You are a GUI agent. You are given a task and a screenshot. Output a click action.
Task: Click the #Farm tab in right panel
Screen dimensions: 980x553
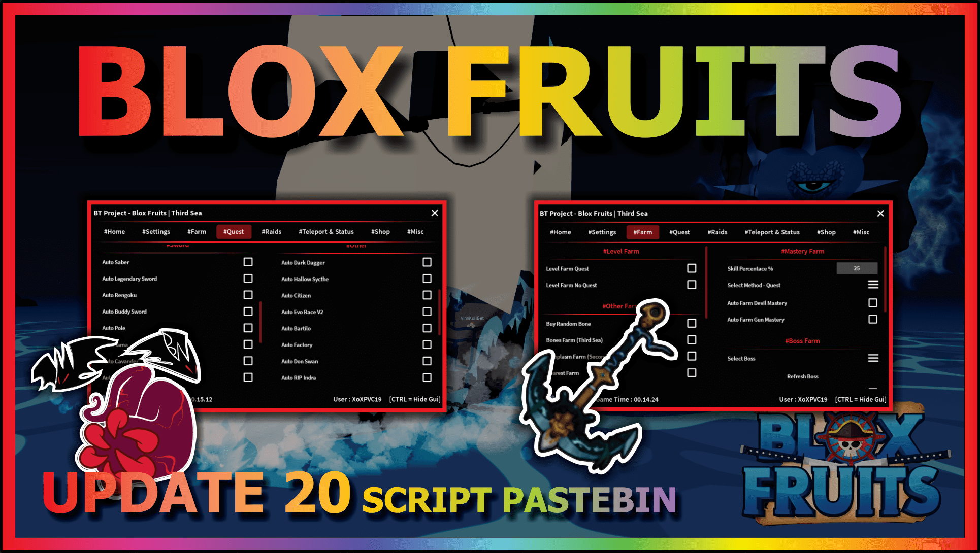pyautogui.click(x=639, y=233)
